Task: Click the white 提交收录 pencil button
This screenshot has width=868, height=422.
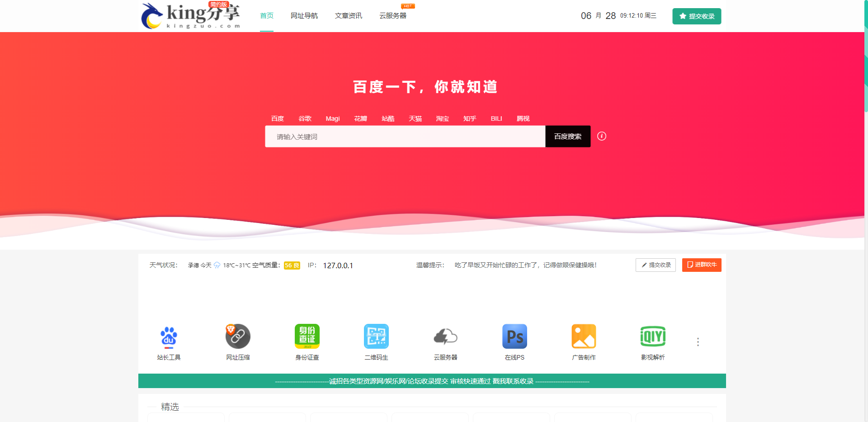Action: pyautogui.click(x=656, y=265)
